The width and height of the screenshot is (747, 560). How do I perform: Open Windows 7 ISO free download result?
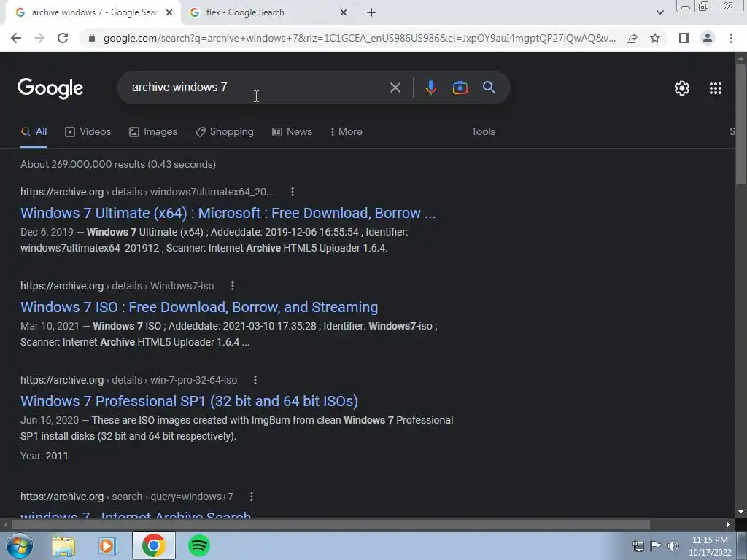click(199, 307)
